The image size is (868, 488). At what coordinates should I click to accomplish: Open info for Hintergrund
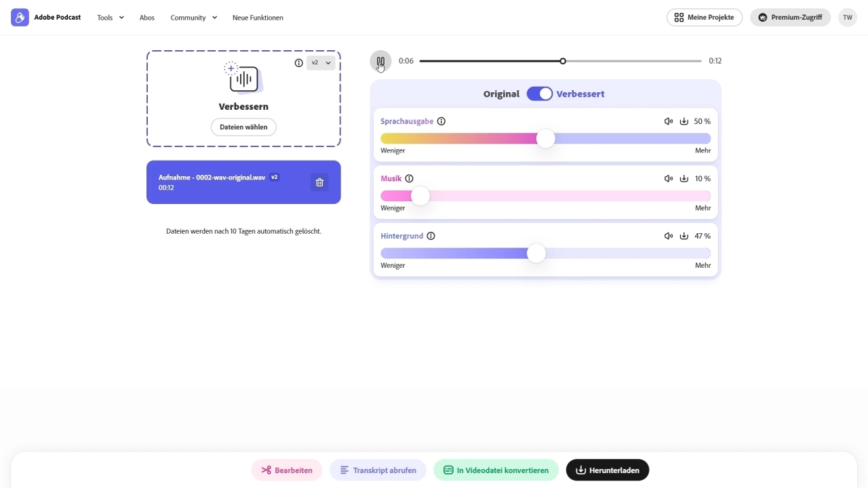(x=431, y=236)
